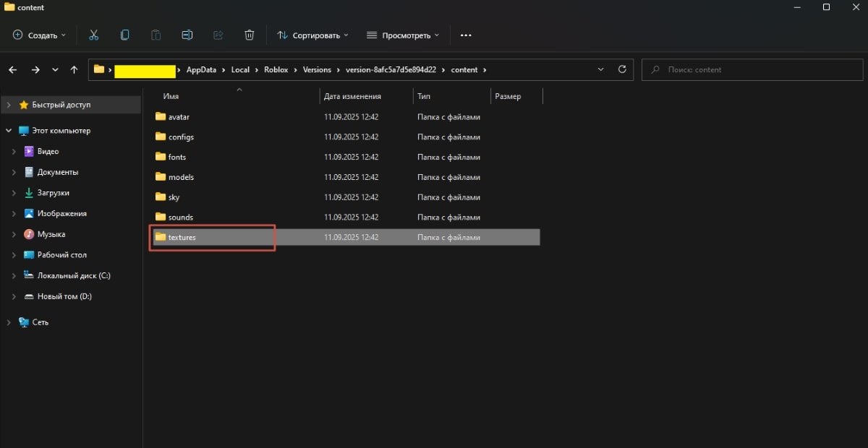
Task: Select Изображения in navigation pane
Action: coord(62,213)
